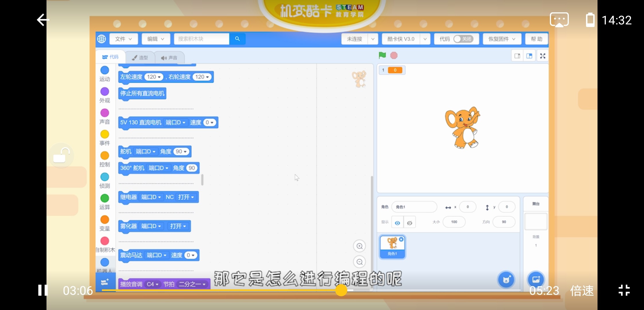This screenshot has width=644, height=310.
Task: Exit fullscreen with the shrink icon
Action: coord(624,290)
